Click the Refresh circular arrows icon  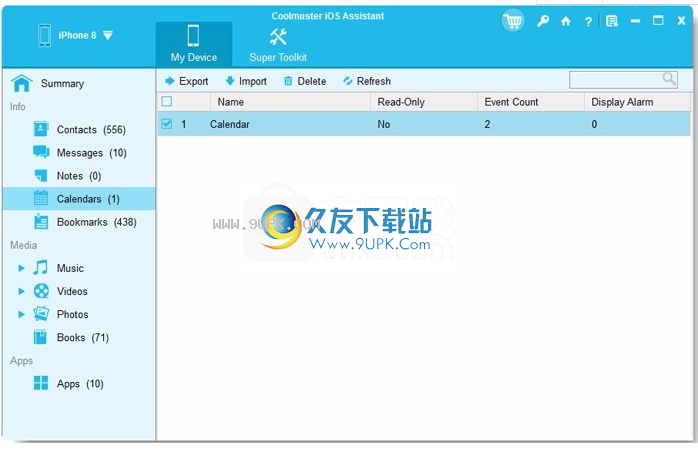click(348, 81)
